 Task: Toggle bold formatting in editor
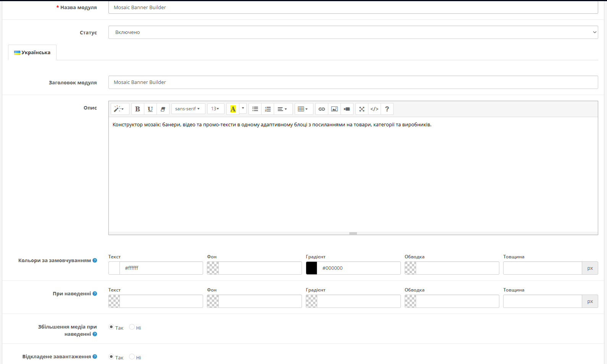pyautogui.click(x=138, y=109)
